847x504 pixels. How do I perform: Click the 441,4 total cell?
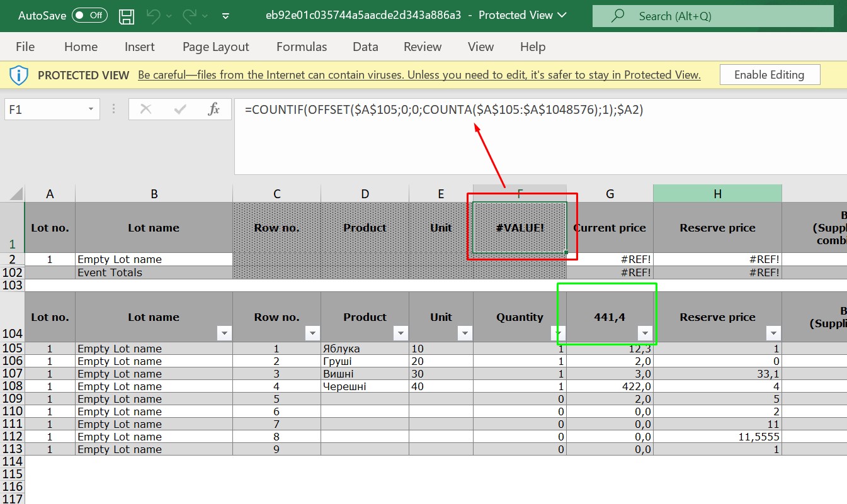click(610, 317)
